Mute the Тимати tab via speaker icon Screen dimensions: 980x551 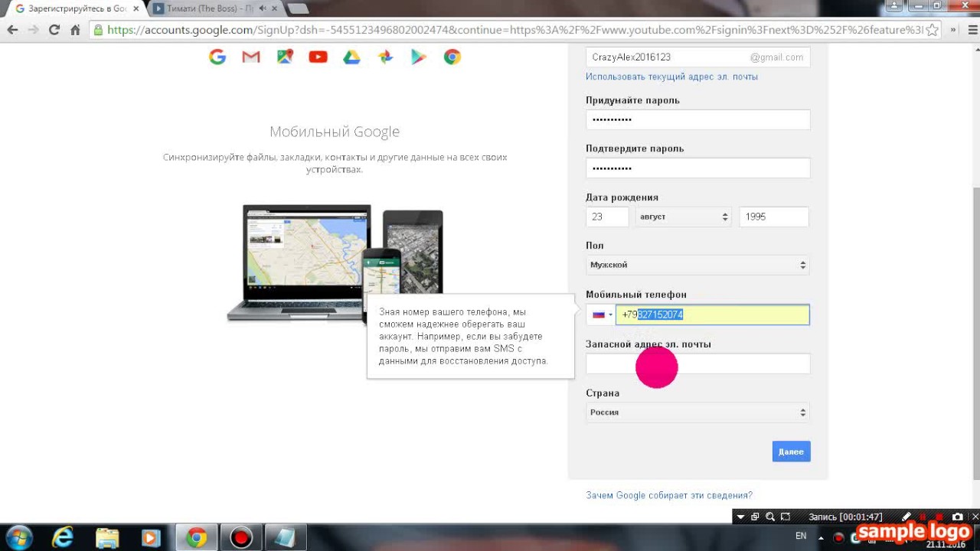tap(263, 8)
